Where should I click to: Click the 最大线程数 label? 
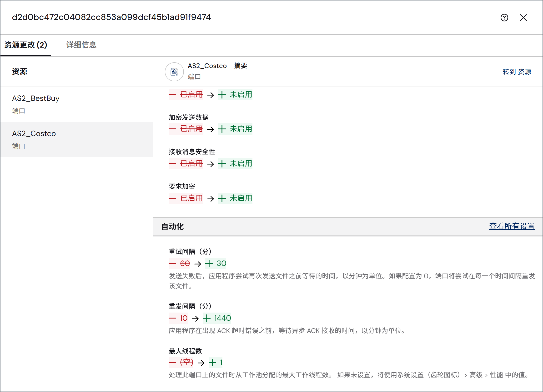[185, 351]
